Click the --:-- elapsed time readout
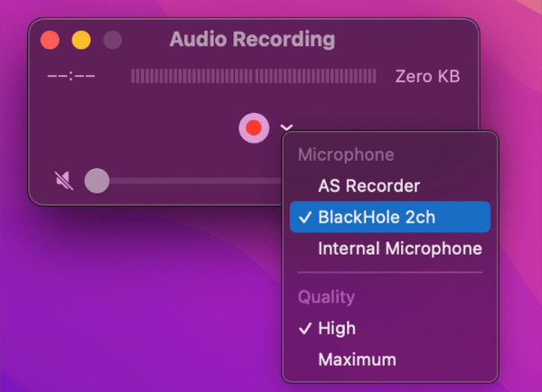The image size is (542, 392). [x=71, y=76]
